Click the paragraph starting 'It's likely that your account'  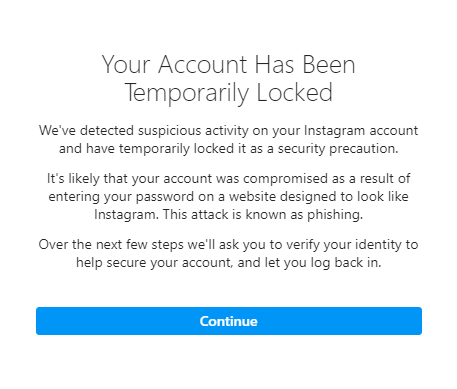click(229, 196)
